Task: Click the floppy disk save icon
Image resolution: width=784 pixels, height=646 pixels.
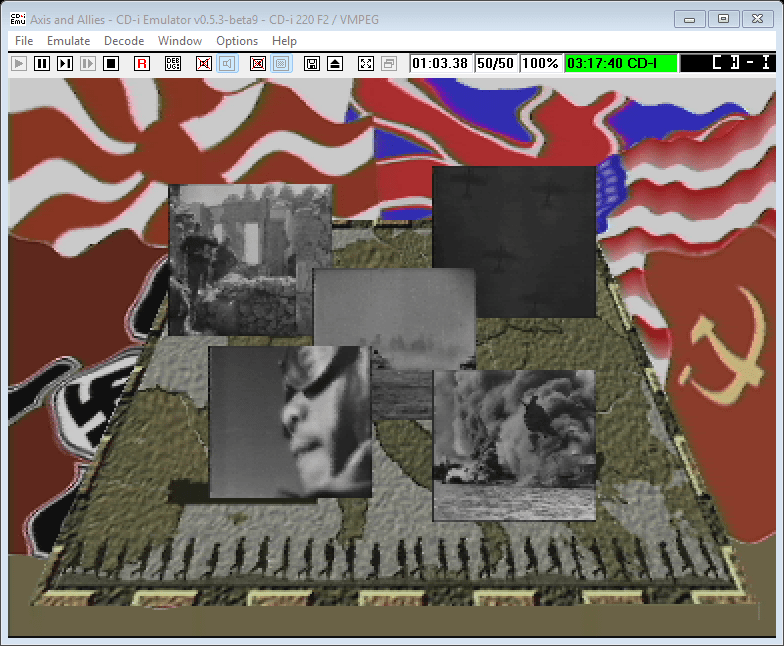Action: (312, 63)
